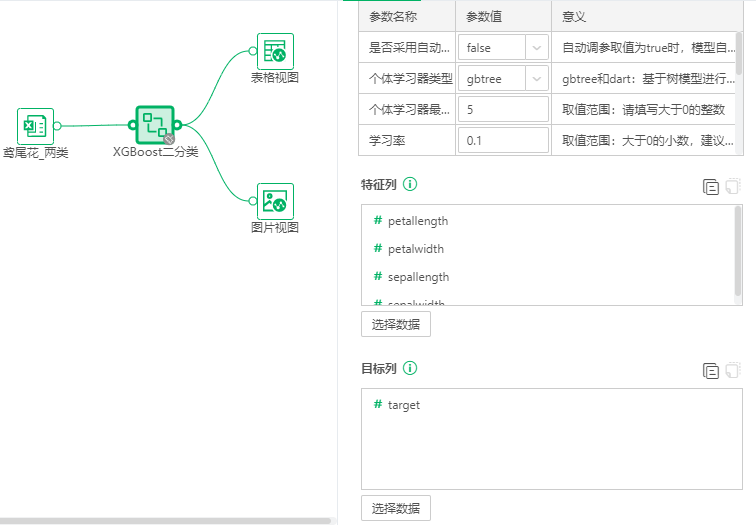Click the input port of 表格视图 node
Viewport: 756px width, 525px height.
(253, 51)
